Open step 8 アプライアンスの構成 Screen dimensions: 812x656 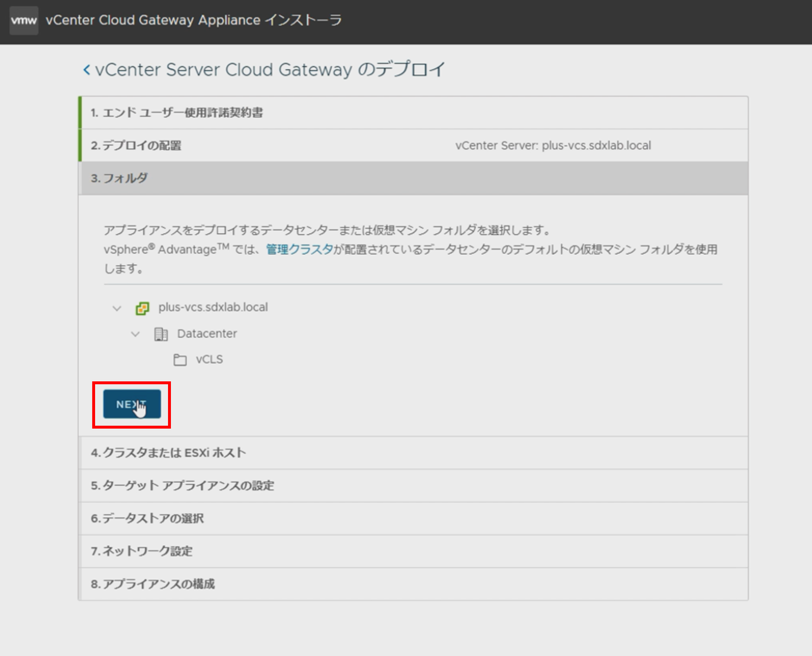[x=414, y=584]
